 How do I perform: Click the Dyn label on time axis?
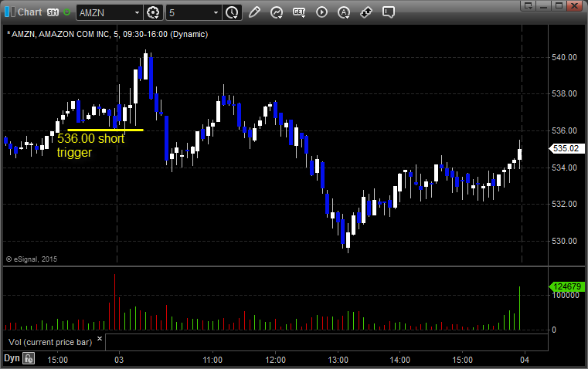(x=12, y=358)
